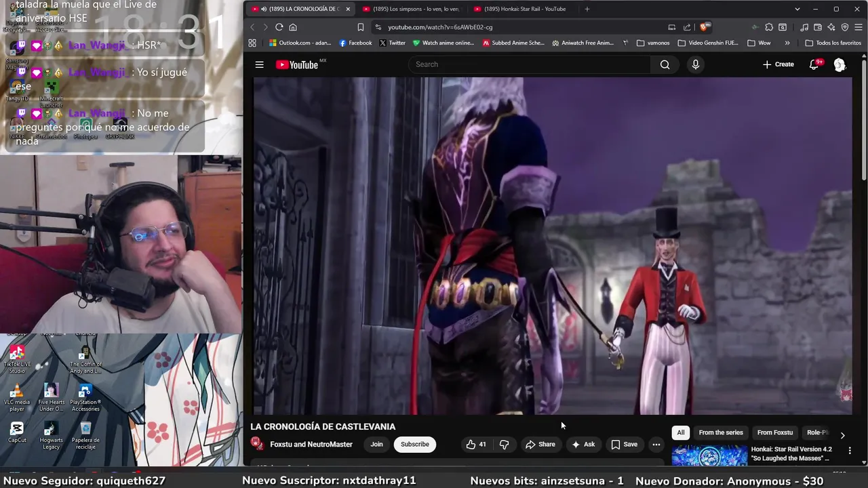
Task: Open the Video Genshin FUE bookmark folder
Action: click(709, 43)
